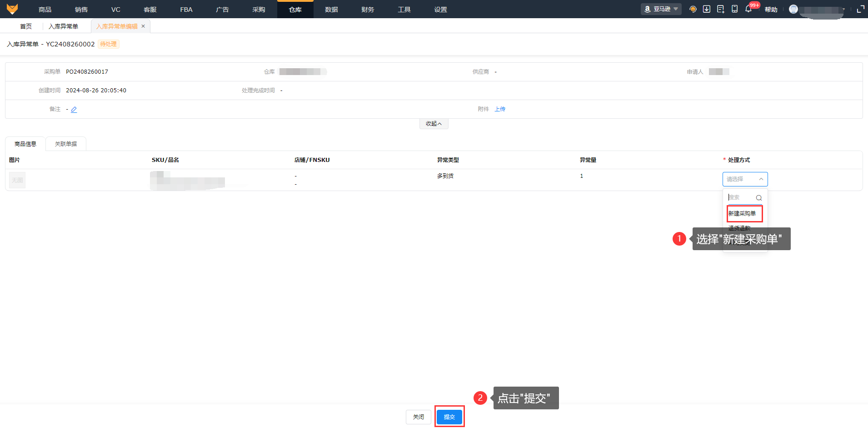Image resolution: width=868 pixels, height=428 pixels.
Task: Click the 异常量 column header
Action: (x=588, y=160)
